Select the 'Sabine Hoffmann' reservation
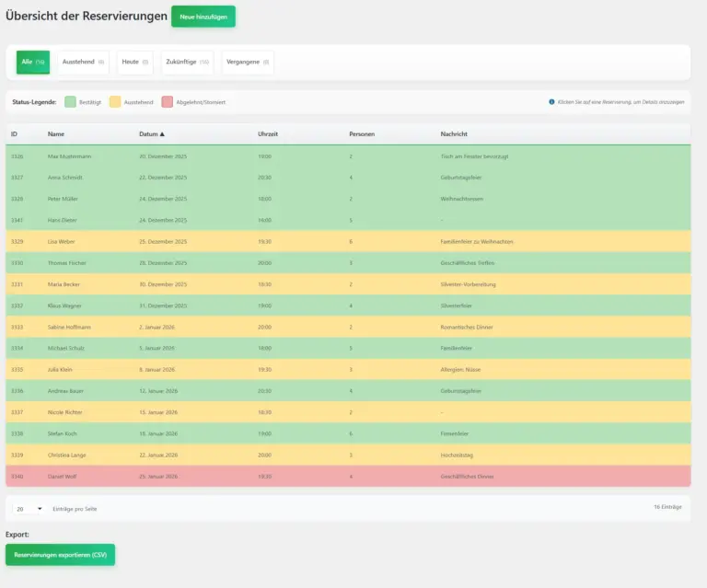The height and width of the screenshot is (588, 707). click(348, 327)
